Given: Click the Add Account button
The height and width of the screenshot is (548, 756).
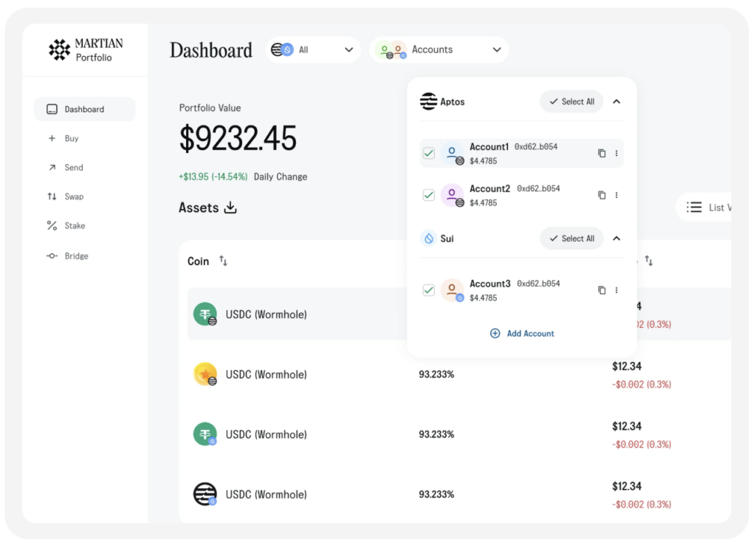Looking at the screenshot, I should (x=522, y=333).
